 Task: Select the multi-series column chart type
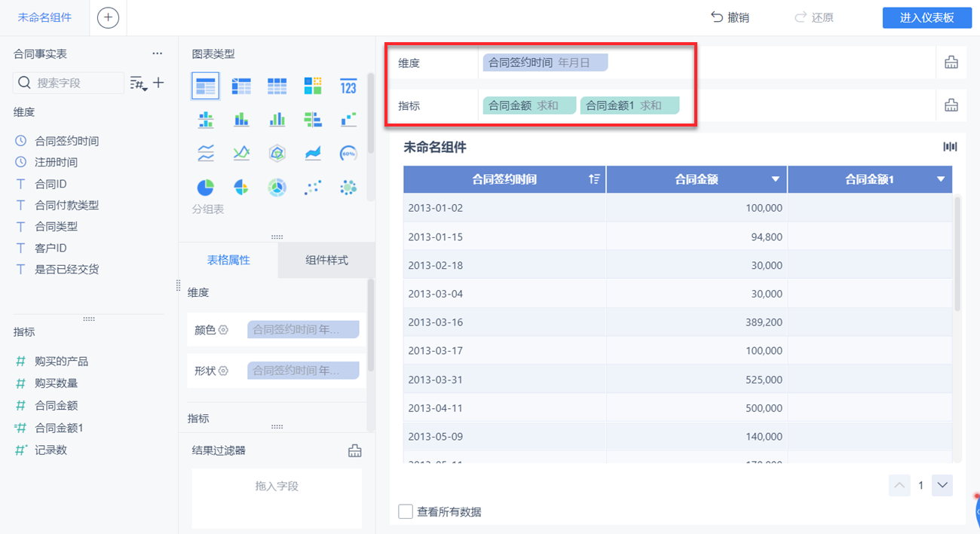pyautogui.click(x=277, y=119)
